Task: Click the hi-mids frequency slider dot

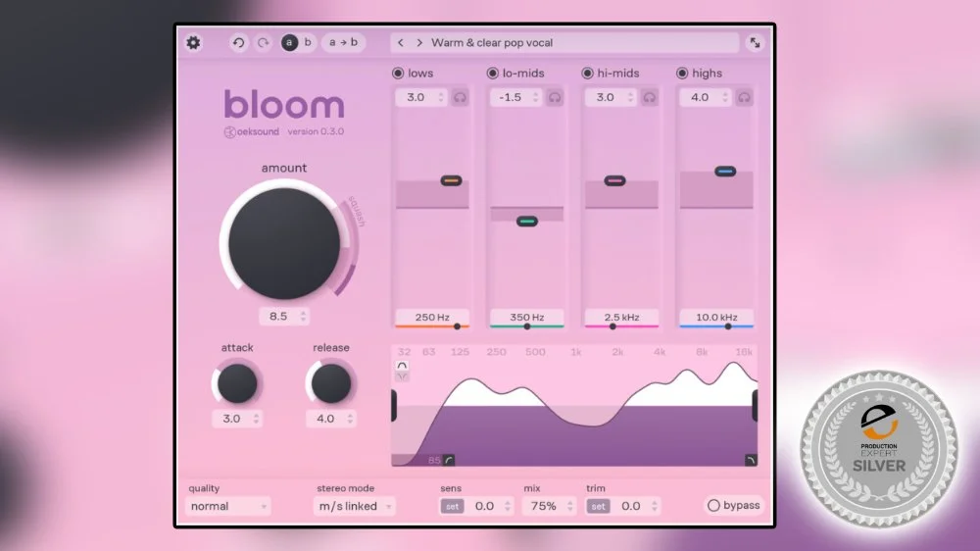Action: click(612, 326)
